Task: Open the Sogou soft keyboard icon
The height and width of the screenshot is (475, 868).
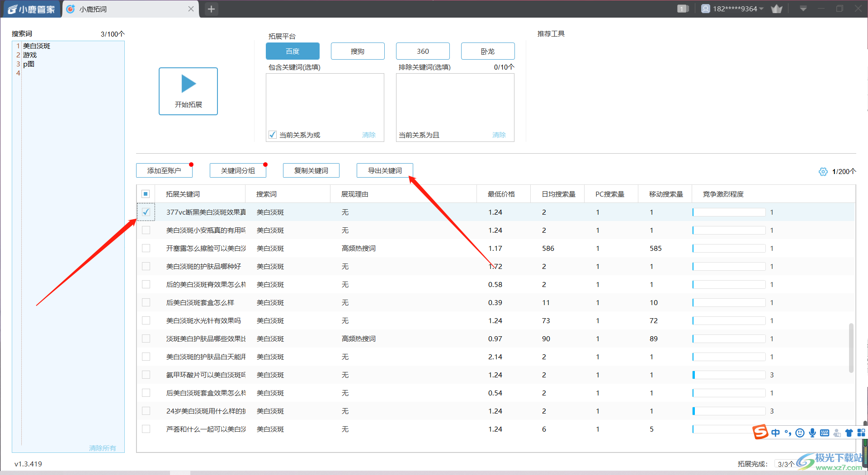Action: (825, 433)
